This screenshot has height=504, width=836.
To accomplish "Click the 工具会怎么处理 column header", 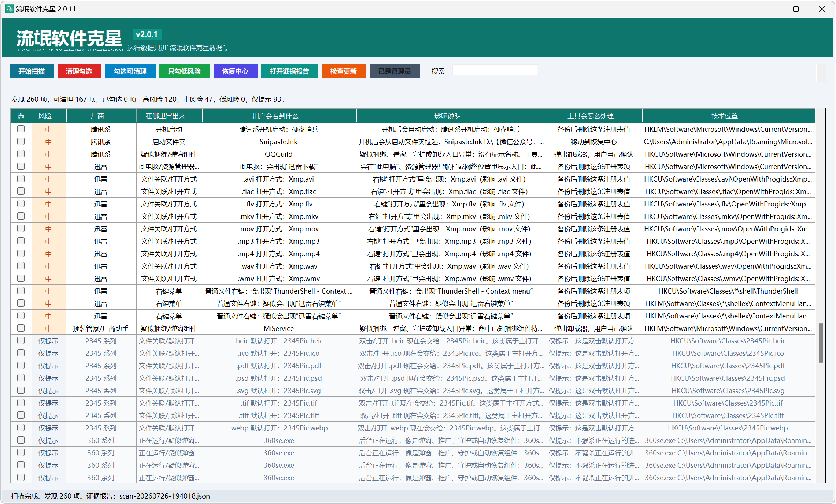I will (594, 116).
